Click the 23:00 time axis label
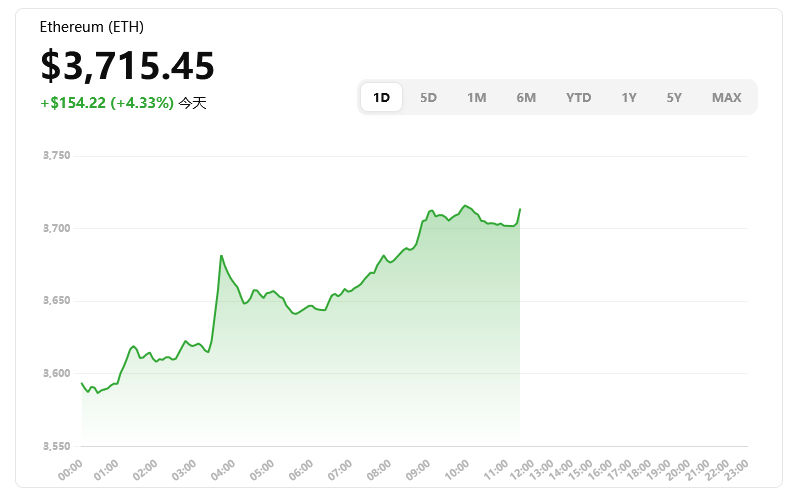 click(737, 468)
